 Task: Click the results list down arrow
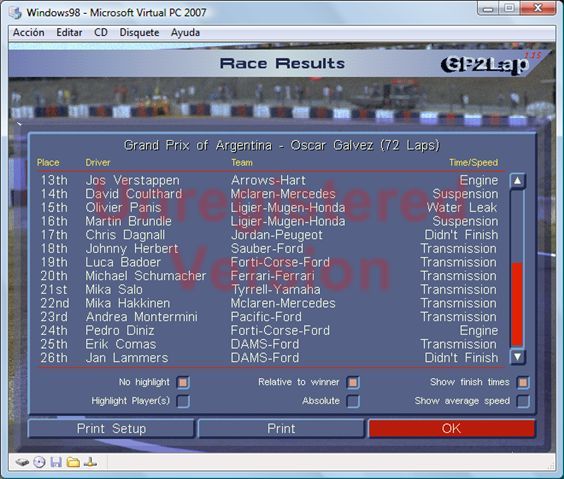517,357
